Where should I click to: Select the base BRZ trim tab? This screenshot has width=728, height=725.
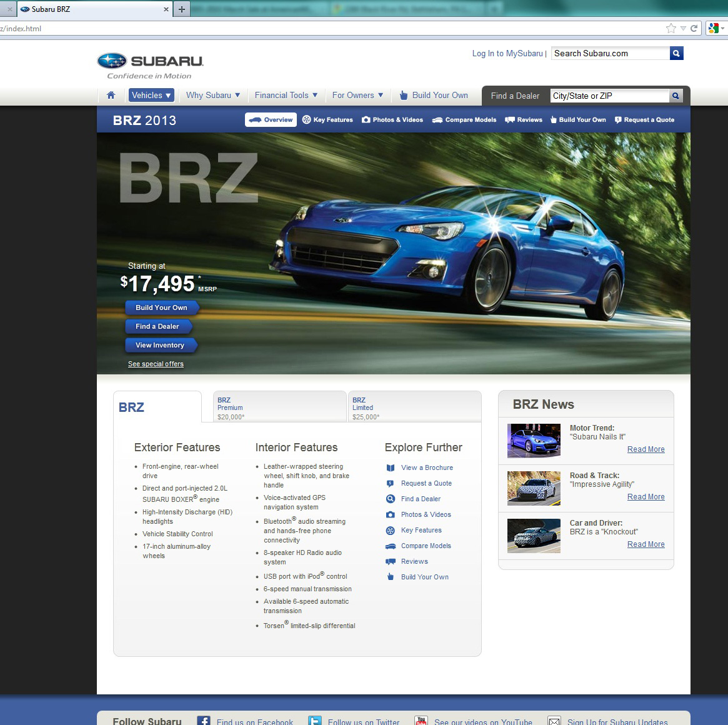coord(157,407)
